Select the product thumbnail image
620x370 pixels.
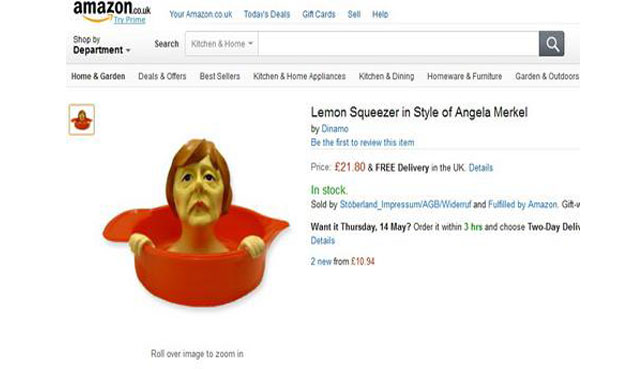[81, 119]
